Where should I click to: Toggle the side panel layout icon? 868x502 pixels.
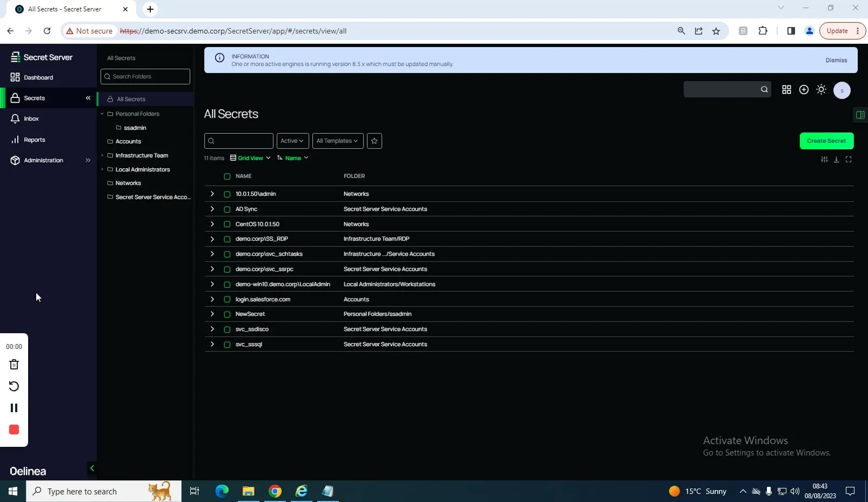click(860, 115)
